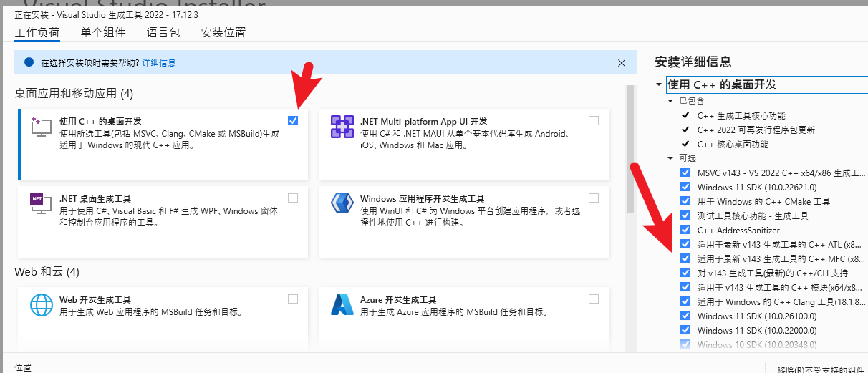868x373 pixels.
Task: Toggle C++ MFC for v143 checkbox
Action: [x=685, y=258]
